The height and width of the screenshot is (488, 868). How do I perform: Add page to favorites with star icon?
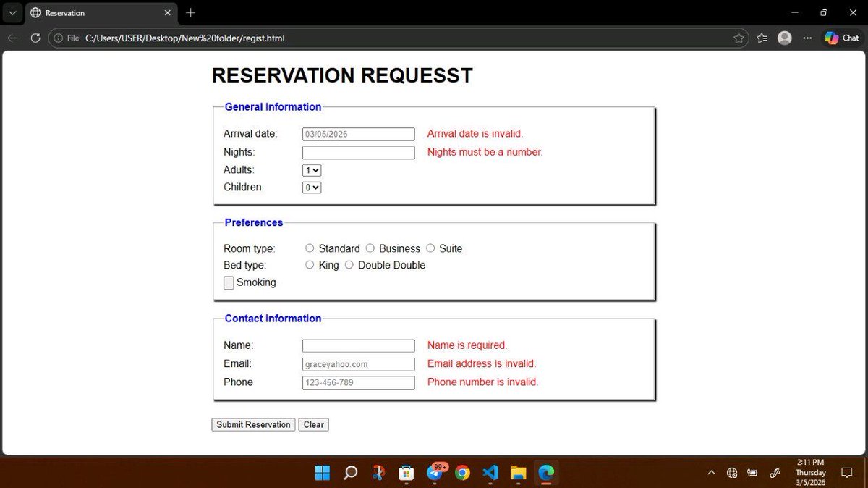(738, 38)
